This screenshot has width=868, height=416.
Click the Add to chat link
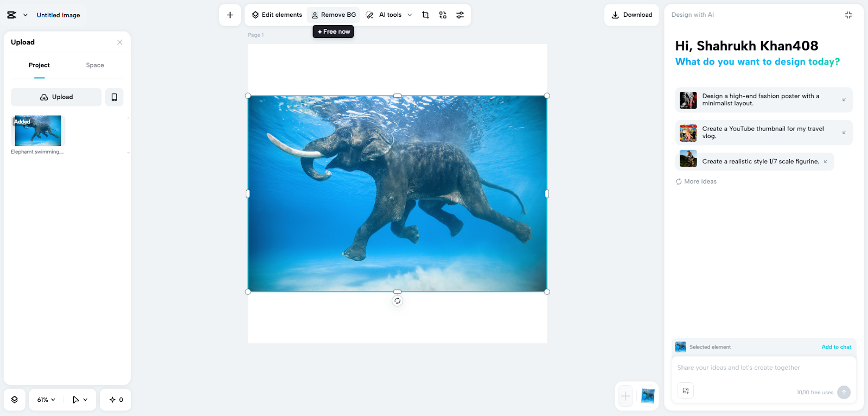[835, 347]
